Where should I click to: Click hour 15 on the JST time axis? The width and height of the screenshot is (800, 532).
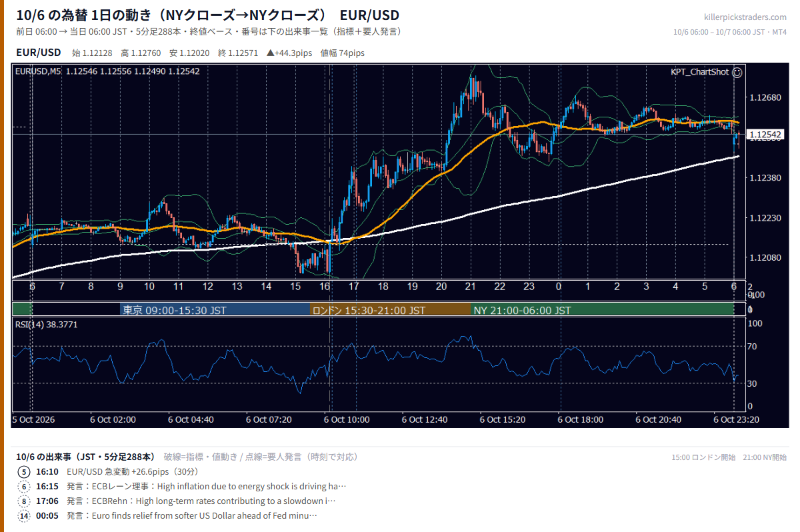click(x=295, y=287)
